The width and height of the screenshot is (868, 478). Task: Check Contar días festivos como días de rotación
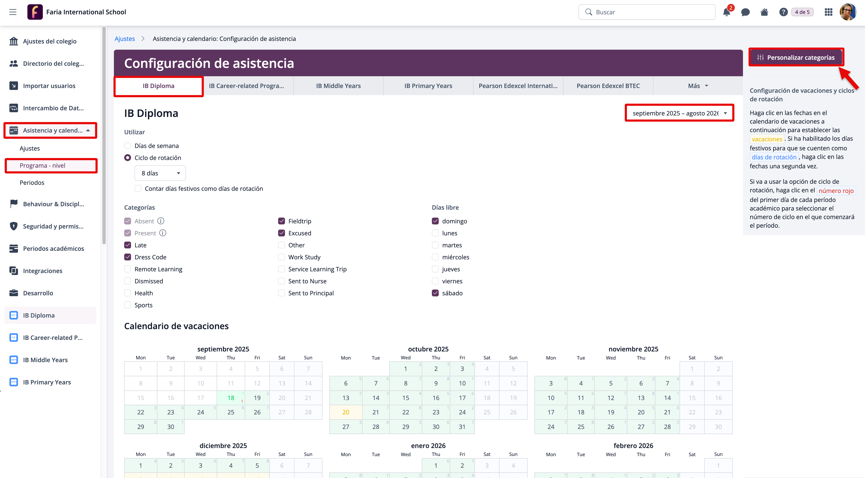point(138,188)
